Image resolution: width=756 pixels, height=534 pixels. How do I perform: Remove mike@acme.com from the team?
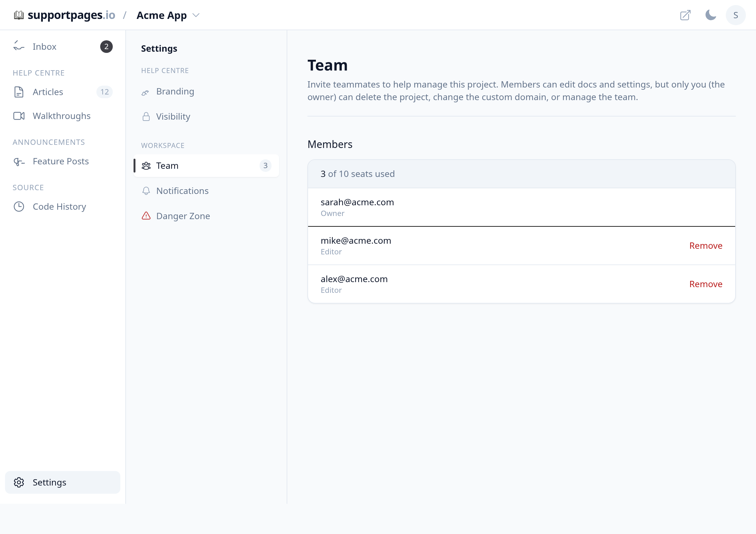click(x=706, y=246)
